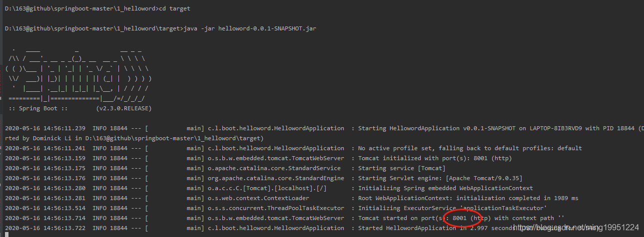Click the 'Starting service [Tomcat]' message
Image resolution: width=644 pixels, height=237 pixels.
coord(402,168)
